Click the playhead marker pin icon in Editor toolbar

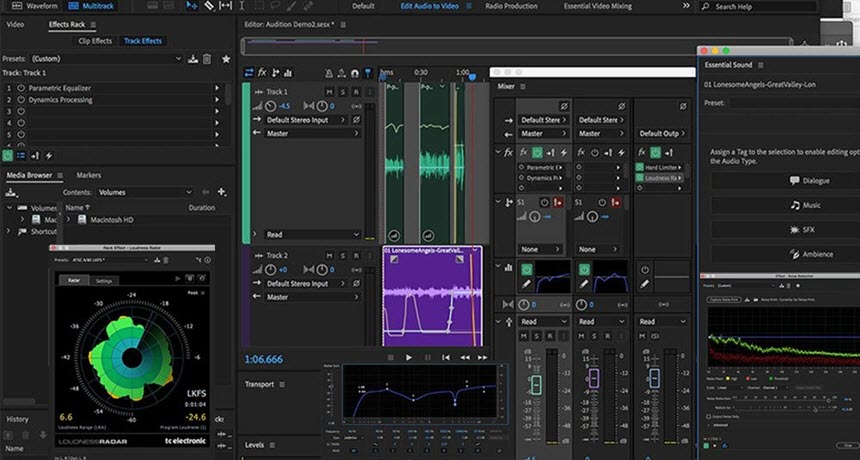click(x=368, y=73)
